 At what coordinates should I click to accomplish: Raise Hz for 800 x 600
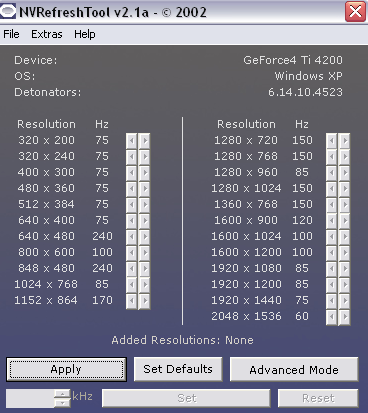click(144, 253)
